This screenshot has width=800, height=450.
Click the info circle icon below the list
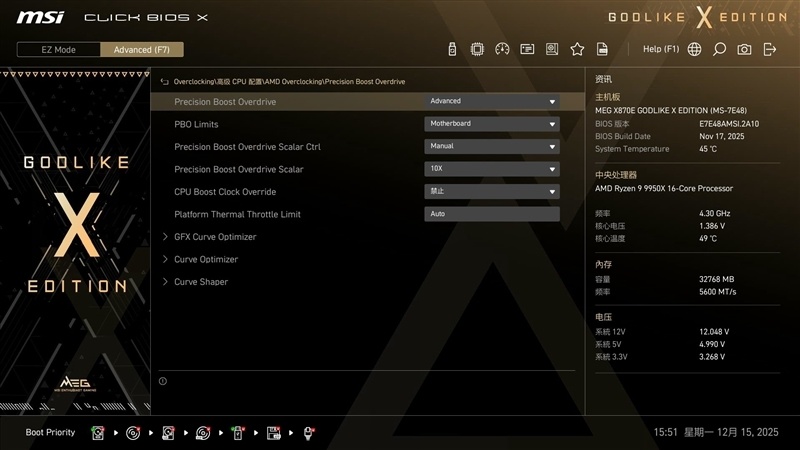(x=163, y=381)
